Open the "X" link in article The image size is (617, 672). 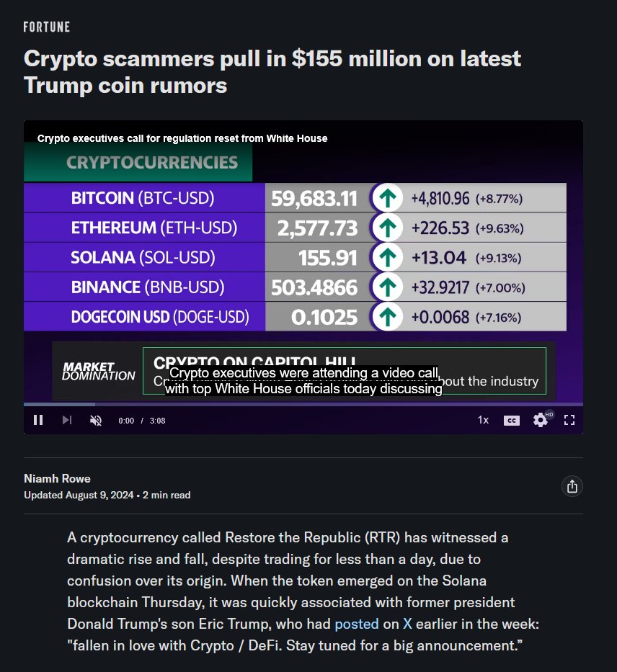click(407, 624)
